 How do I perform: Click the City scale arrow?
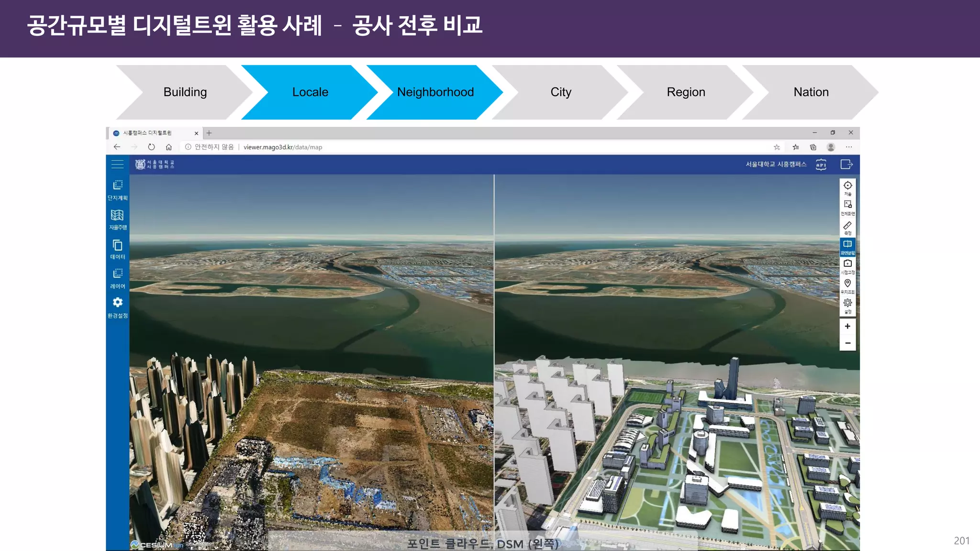point(561,92)
